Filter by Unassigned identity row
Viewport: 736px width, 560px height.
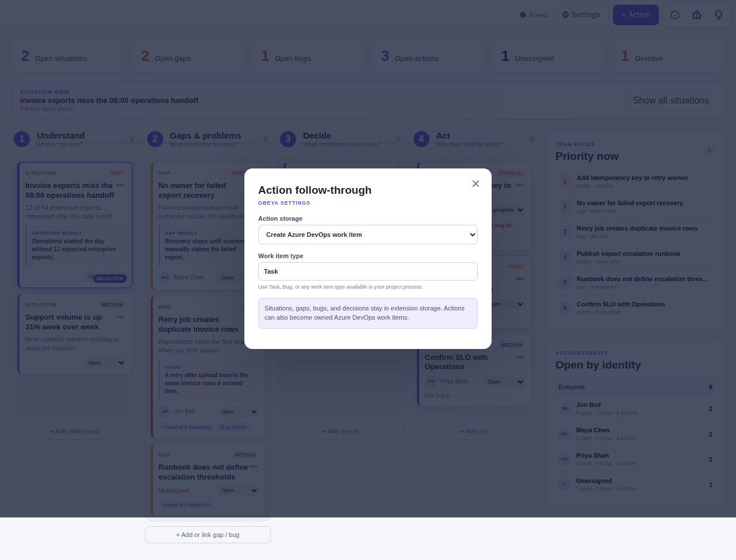[x=635, y=484]
